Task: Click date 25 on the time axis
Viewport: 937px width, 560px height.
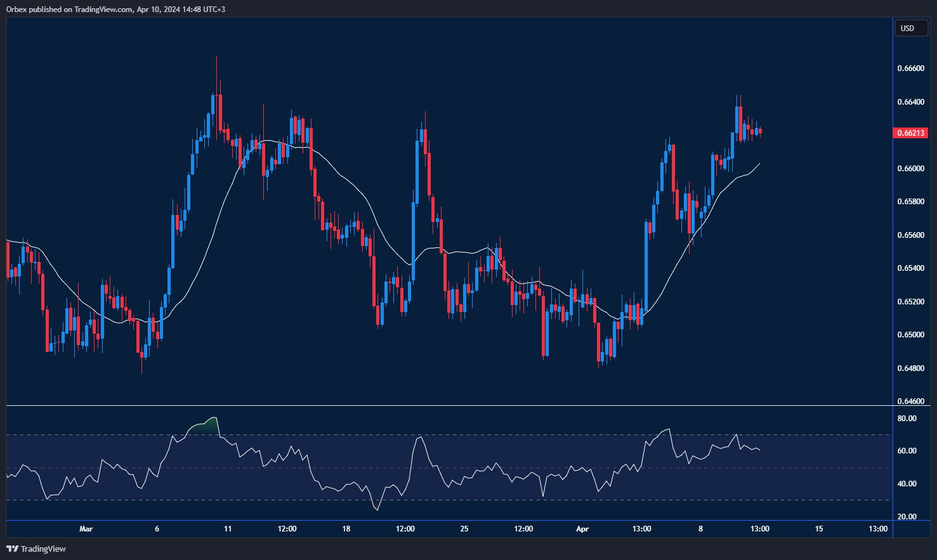Action: coord(464,529)
